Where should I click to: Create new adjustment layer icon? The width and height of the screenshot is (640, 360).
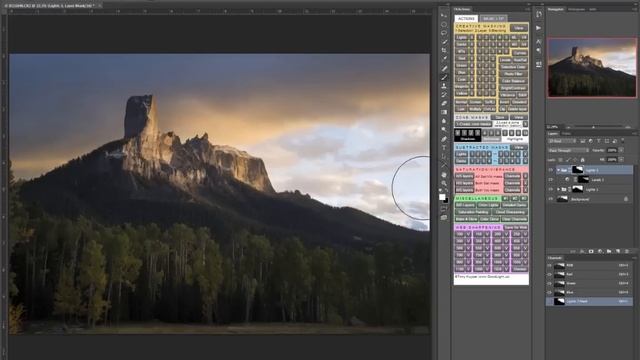pyautogui.click(x=600, y=251)
